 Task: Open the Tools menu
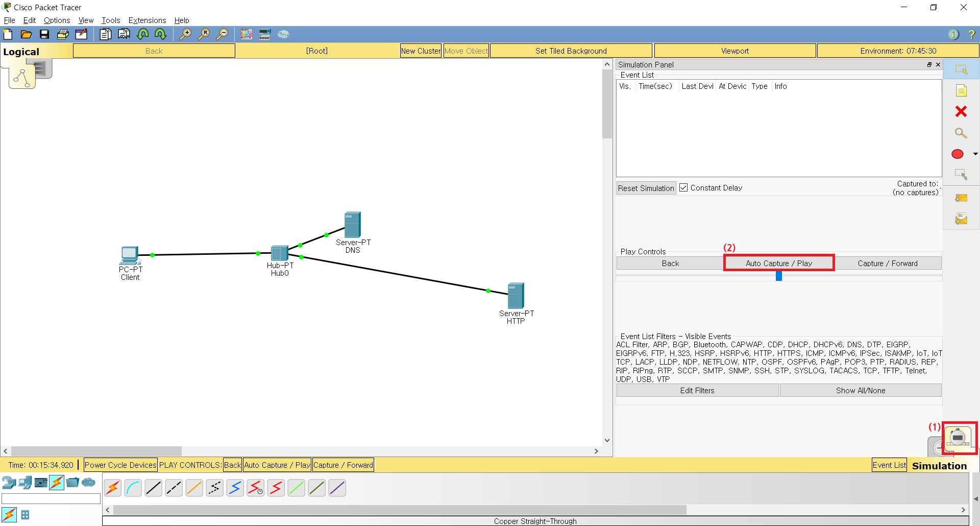[x=111, y=20]
